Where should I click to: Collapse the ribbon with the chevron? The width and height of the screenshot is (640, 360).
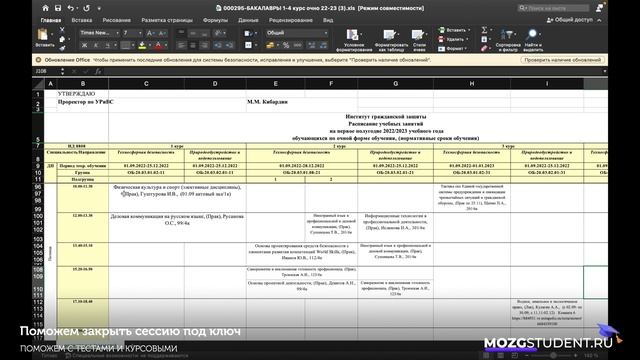point(599,20)
